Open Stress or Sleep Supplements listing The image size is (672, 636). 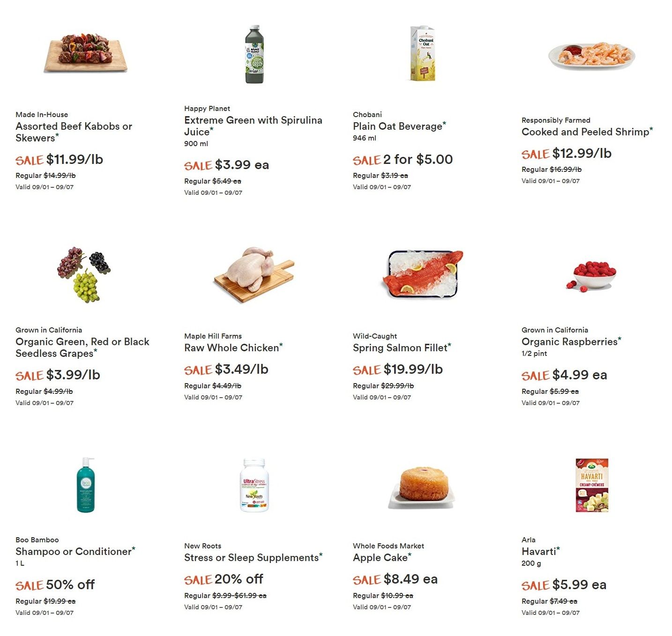(x=252, y=558)
